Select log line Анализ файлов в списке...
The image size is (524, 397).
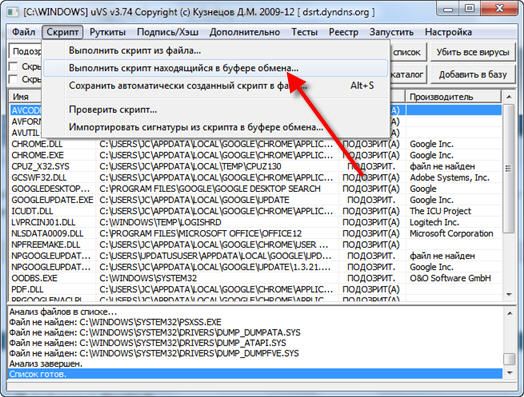[255, 312]
